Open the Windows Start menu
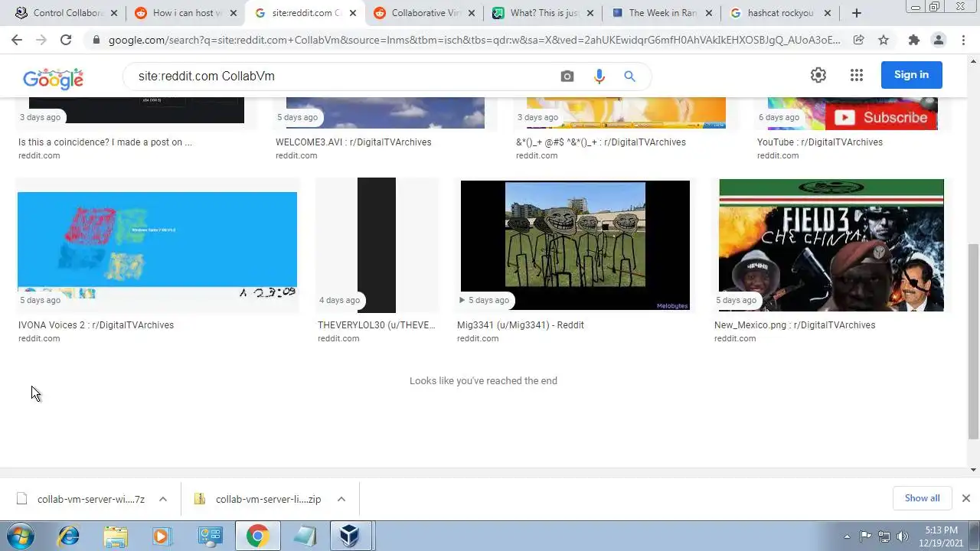The width and height of the screenshot is (980, 551). pyautogui.click(x=21, y=536)
